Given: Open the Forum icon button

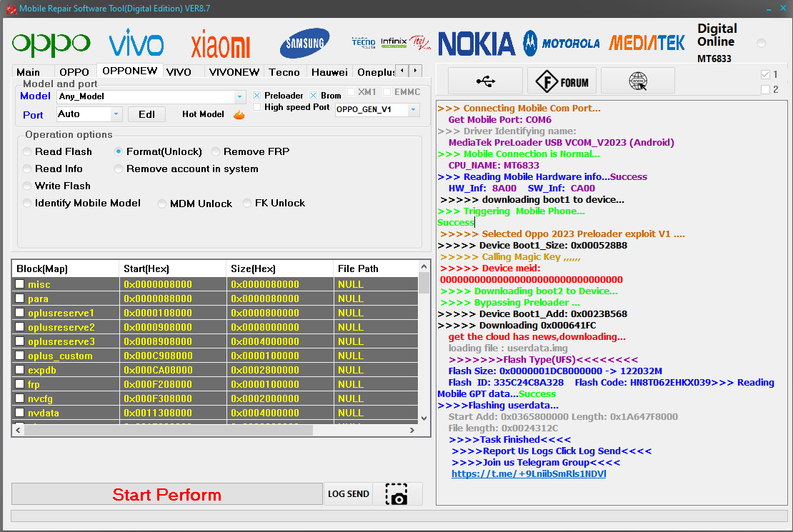Looking at the screenshot, I should coord(562,81).
